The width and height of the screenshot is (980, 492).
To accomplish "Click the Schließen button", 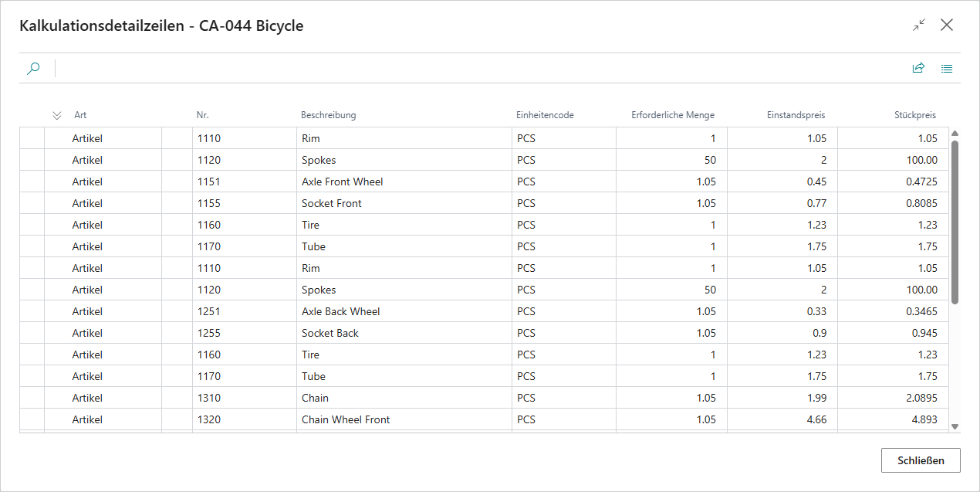I will (921, 460).
